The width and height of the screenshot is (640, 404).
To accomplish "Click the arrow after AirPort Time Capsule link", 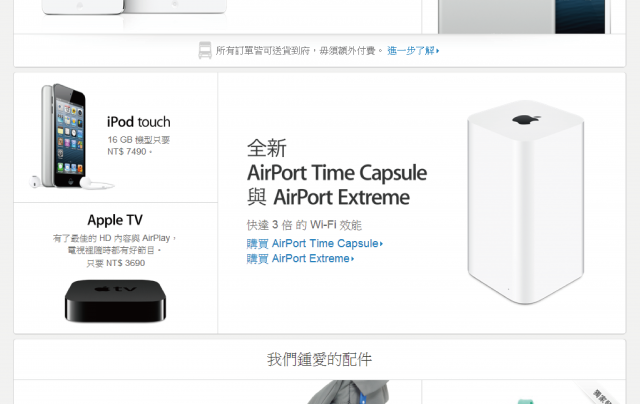I will (x=381, y=244).
